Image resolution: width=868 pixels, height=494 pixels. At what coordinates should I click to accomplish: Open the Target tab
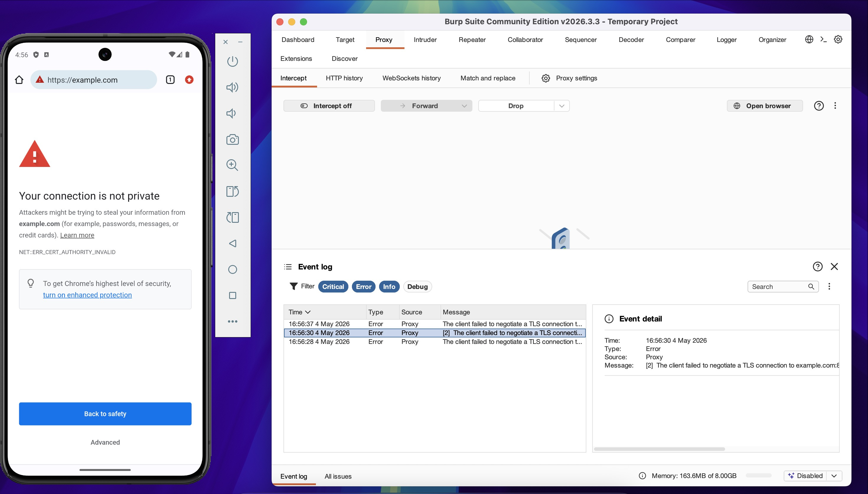[x=345, y=40]
